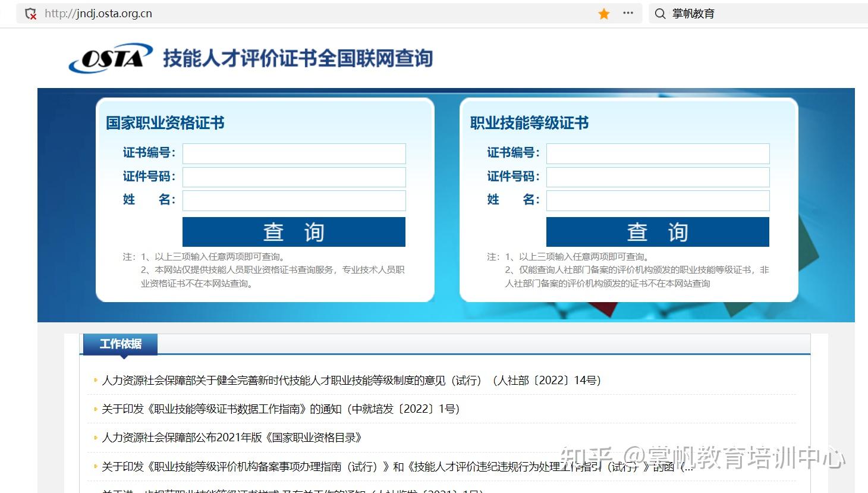The image size is (868, 493).
Task: Toggle the bookmark star for this page
Action: [603, 12]
